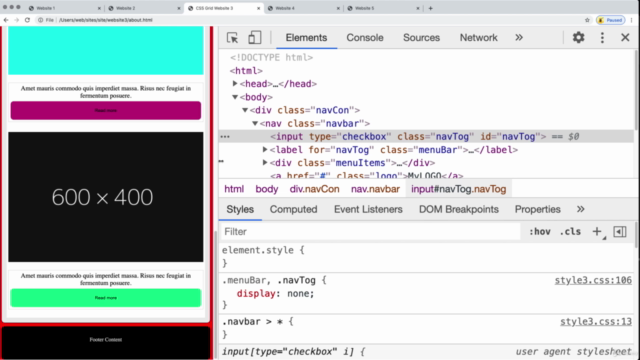Click div.navCon breadcrumb
640x360 pixels.
point(314,189)
